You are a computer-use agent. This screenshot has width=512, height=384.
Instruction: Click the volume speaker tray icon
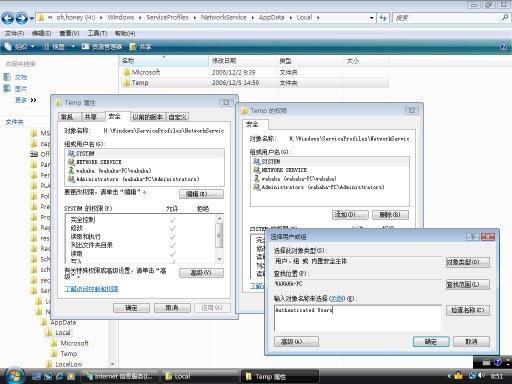coord(481,376)
